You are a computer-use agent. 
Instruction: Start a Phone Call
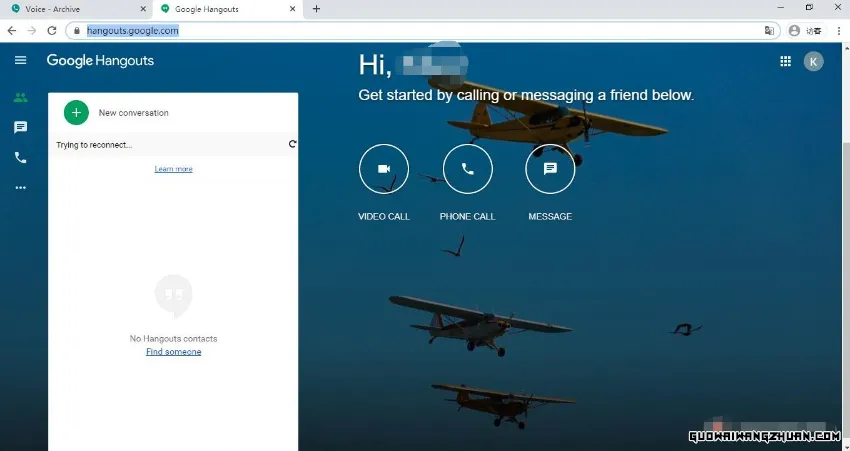click(x=468, y=169)
